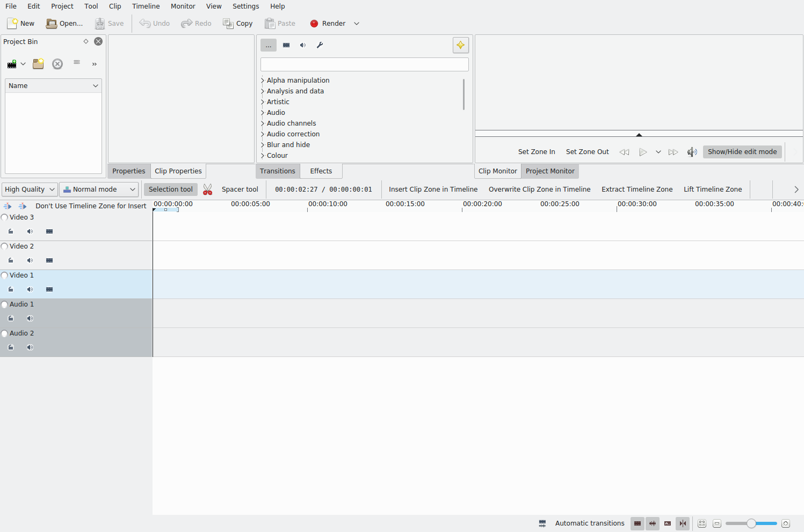Screen dimensions: 804x532
Task: Open the Project Bin options menu icon
Action: [x=77, y=62]
